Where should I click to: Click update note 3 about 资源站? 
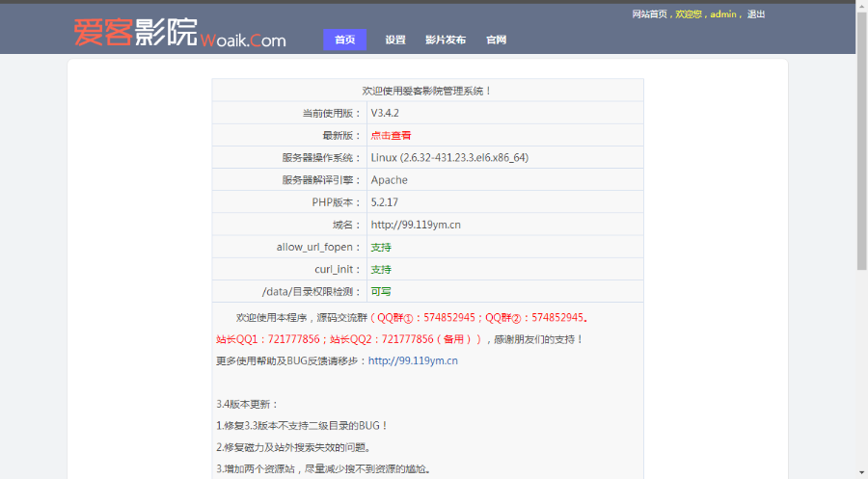click(x=323, y=469)
